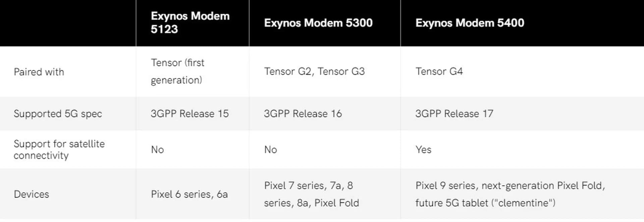
Task: Select the "Paired with" row label
Action: [x=39, y=72]
